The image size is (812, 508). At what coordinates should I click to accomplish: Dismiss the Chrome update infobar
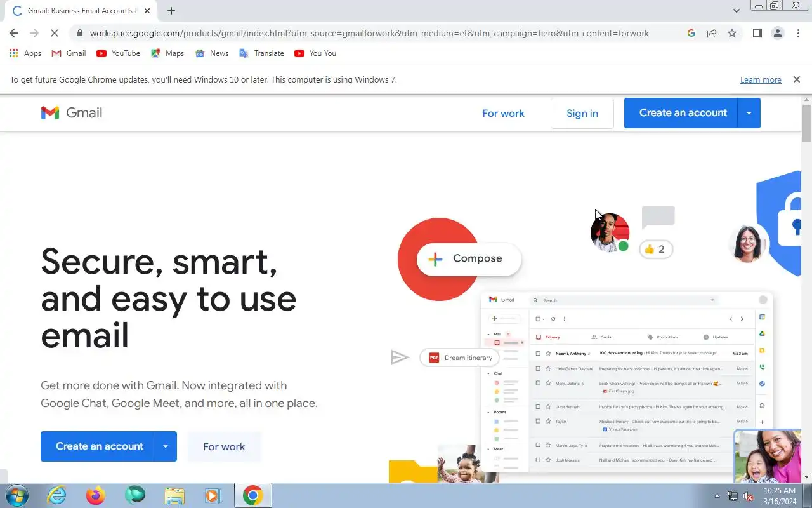coord(796,80)
